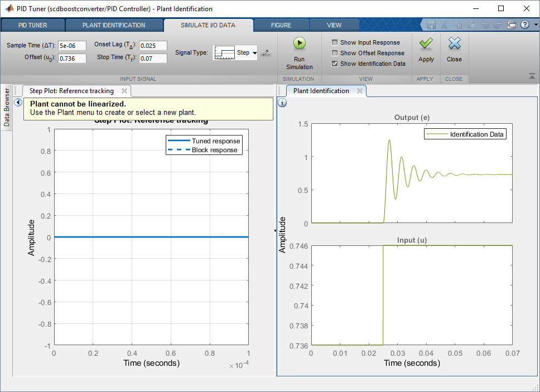Click the switch windows icon
The image size is (540, 392).
[512, 25]
